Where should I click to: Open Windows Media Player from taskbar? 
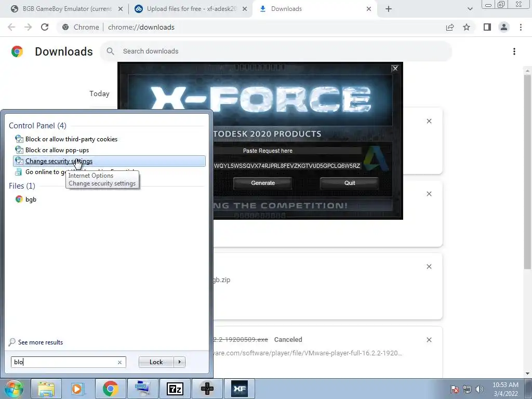[x=78, y=389]
